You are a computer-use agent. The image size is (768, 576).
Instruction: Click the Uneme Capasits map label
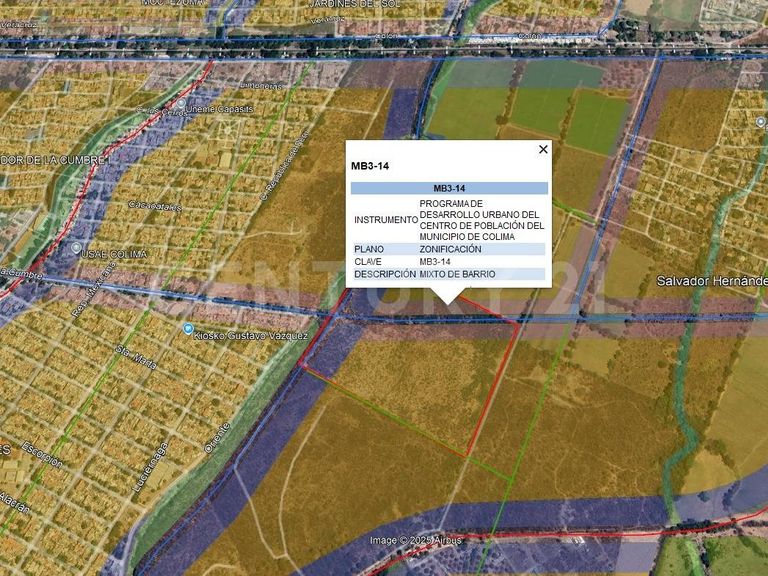[220, 109]
